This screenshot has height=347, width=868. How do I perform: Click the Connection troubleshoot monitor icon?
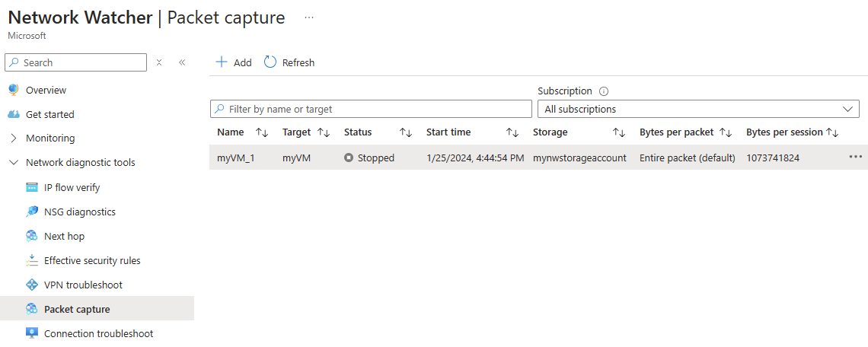pos(32,334)
